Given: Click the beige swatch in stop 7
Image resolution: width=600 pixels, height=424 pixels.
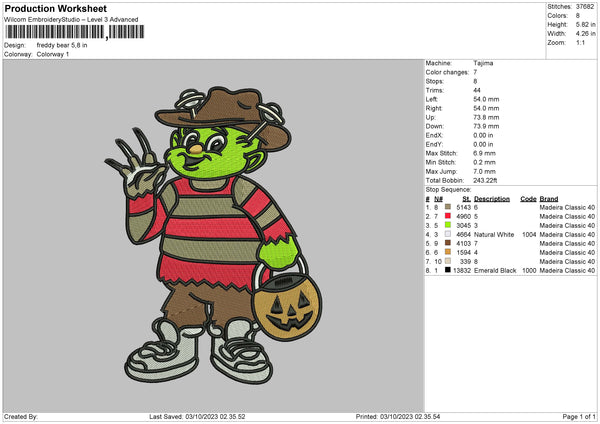Looking at the screenshot, I should pyautogui.click(x=449, y=261).
